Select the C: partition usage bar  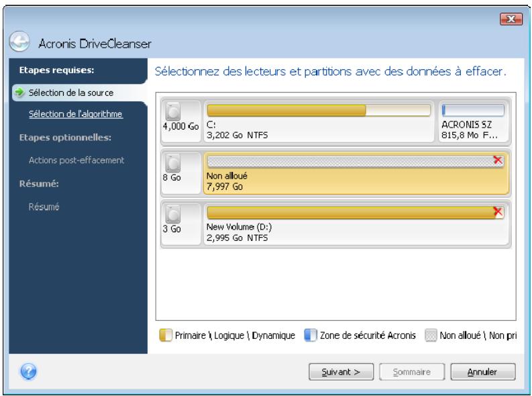pyautogui.click(x=319, y=110)
